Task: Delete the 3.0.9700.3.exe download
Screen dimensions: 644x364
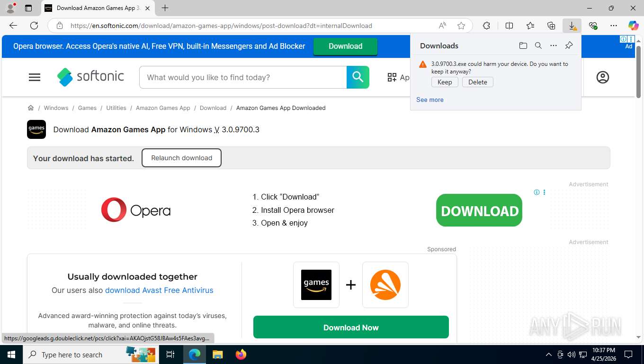Action: [478, 82]
